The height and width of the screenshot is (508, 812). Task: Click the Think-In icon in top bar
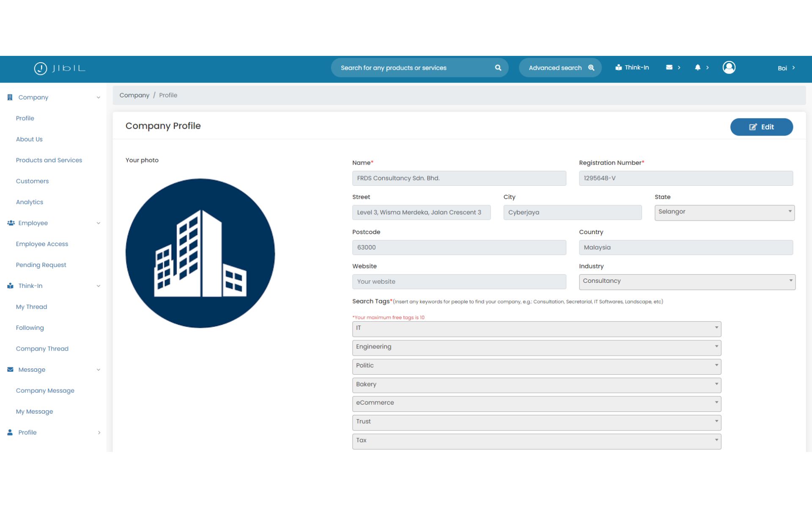click(x=618, y=67)
